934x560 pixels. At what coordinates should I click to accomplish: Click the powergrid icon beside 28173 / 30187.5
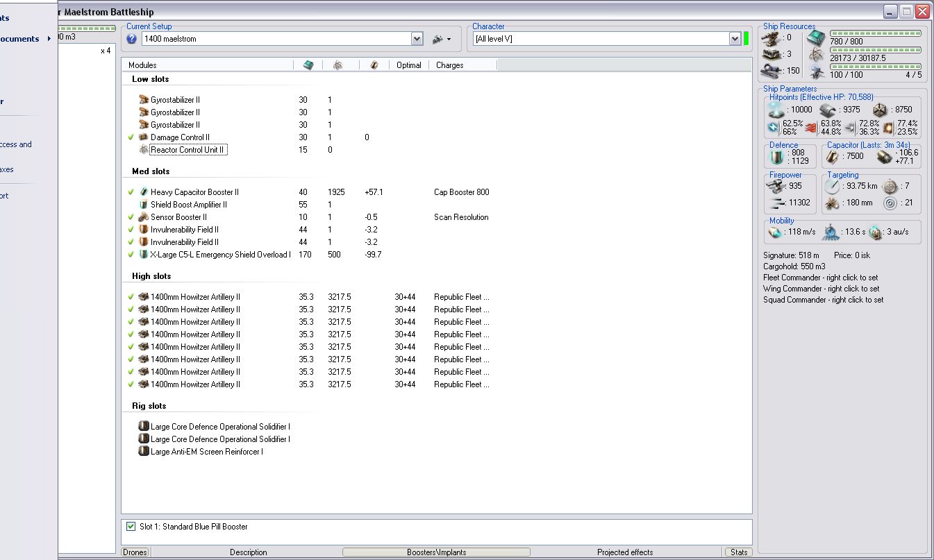816,55
